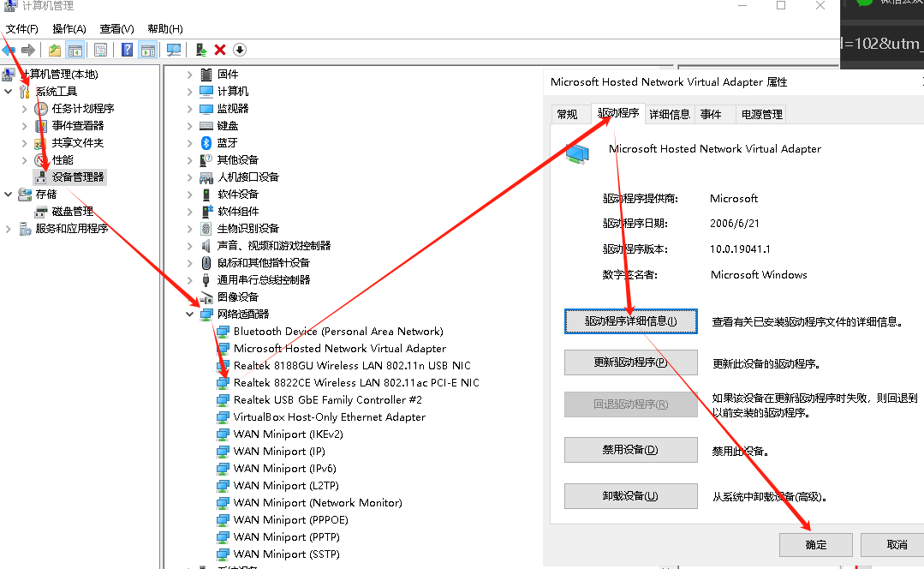The height and width of the screenshot is (569, 924).
Task: Click the Services and Applications icon
Action: point(25,228)
